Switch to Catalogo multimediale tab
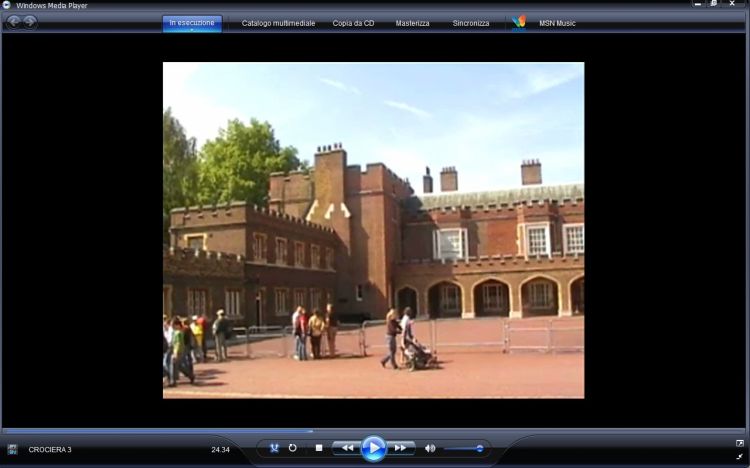The image size is (750, 468). pos(278,23)
